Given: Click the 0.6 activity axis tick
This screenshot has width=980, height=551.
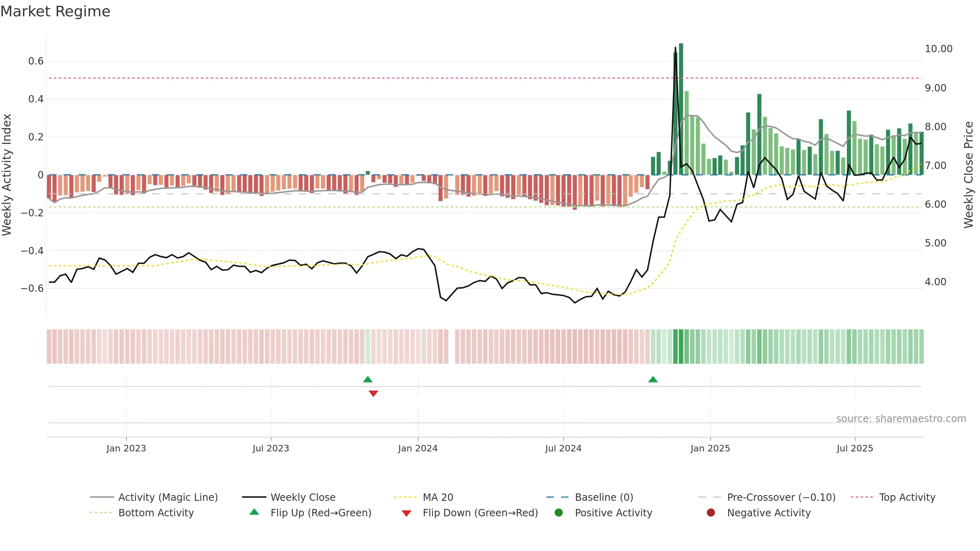Looking at the screenshot, I should pyautogui.click(x=36, y=61).
